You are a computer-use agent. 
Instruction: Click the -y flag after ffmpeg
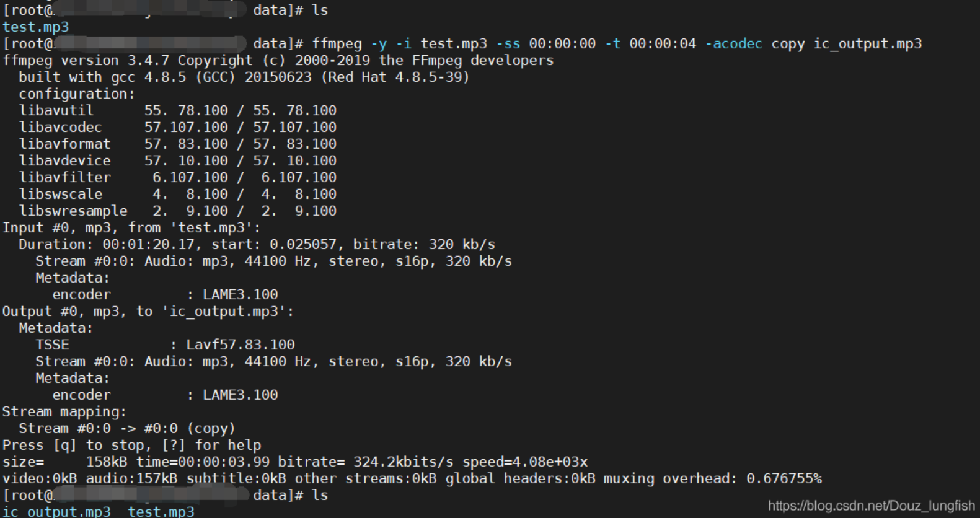click(x=378, y=44)
